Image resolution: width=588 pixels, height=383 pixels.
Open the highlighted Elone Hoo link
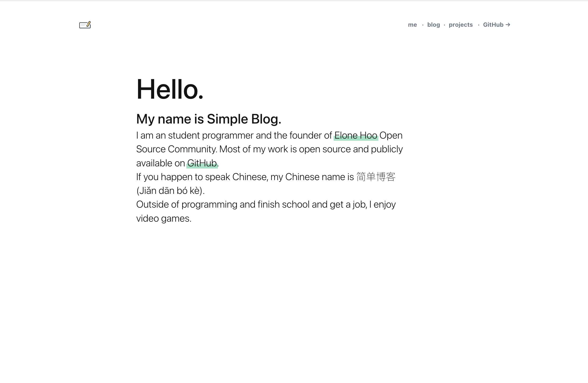(x=356, y=135)
